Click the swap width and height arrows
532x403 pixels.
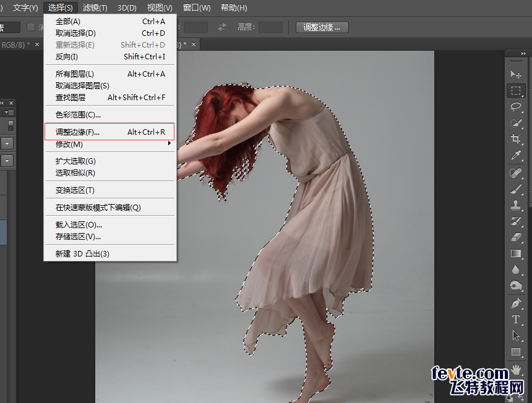(x=221, y=27)
